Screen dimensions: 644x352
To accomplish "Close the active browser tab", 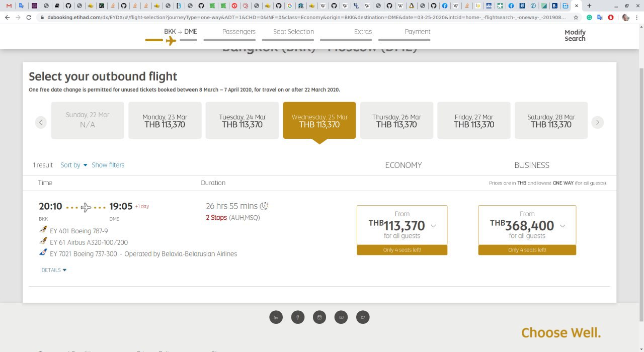I will (x=576, y=6).
